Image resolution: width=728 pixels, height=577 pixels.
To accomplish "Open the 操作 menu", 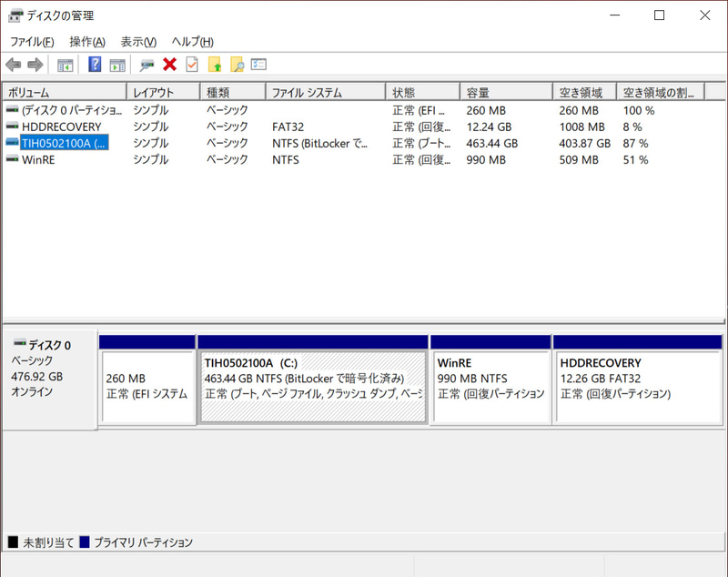I will (86, 41).
